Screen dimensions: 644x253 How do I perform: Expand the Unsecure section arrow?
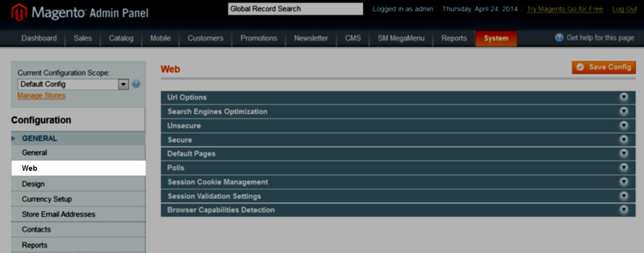pyautogui.click(x=623, y=125)
